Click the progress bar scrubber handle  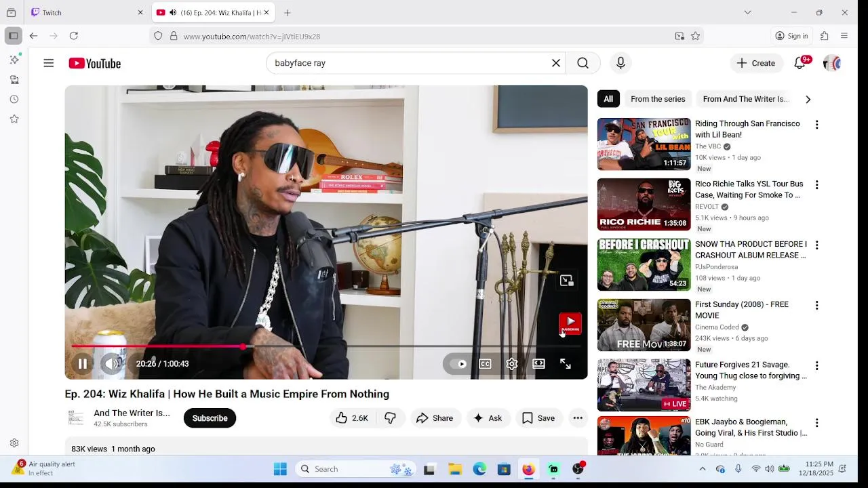243,346
